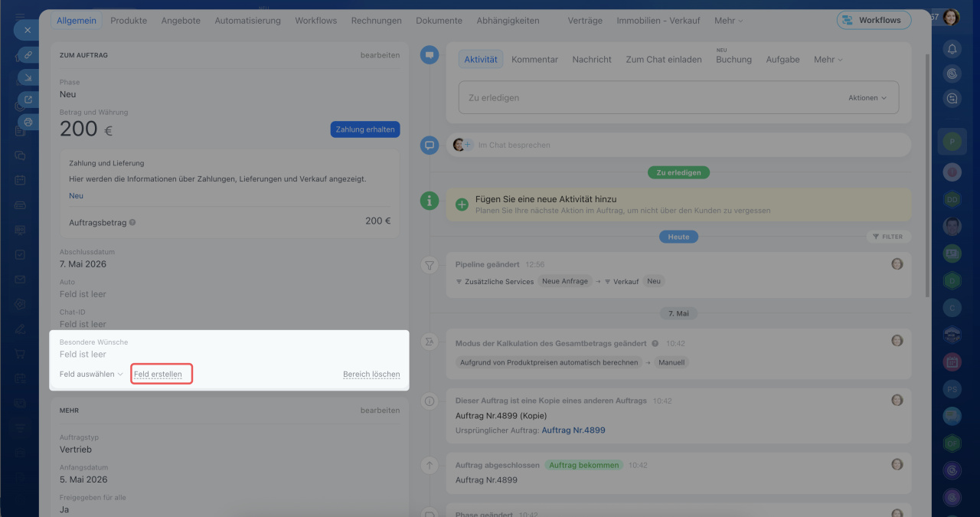Click the Feld erstellen link
Viewport: 980px width, 517px height.
158,375
